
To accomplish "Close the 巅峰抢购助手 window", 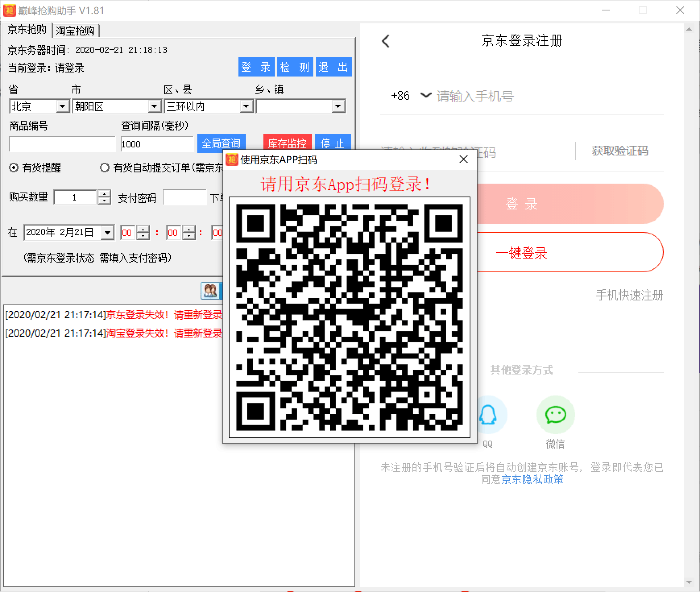I will click(x=680, y=10).
